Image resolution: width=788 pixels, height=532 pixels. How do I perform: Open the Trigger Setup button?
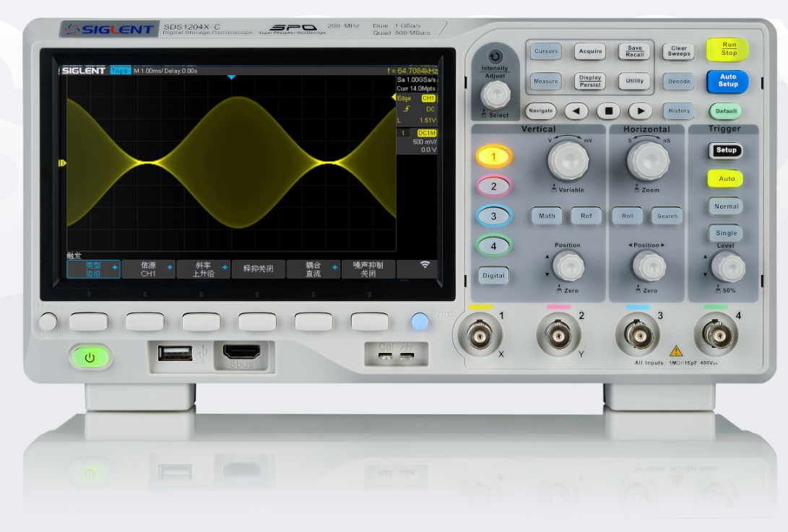(726, 150)
